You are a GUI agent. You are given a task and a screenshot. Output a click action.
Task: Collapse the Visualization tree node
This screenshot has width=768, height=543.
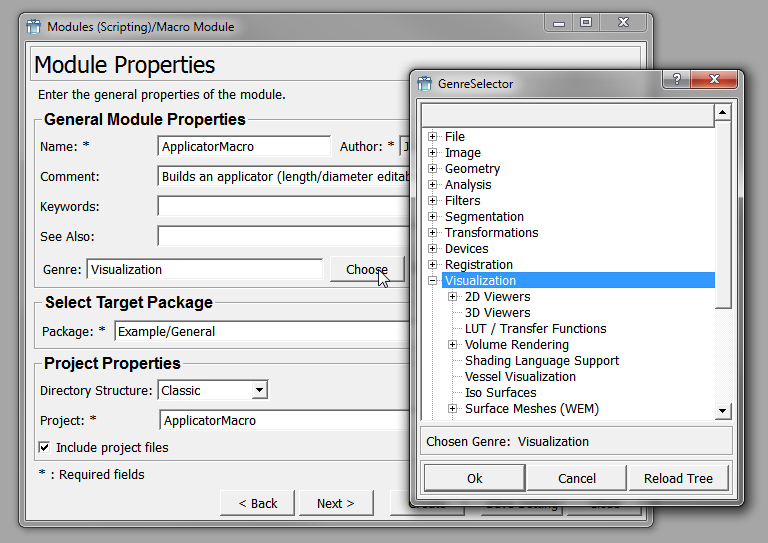click(433, 281)
